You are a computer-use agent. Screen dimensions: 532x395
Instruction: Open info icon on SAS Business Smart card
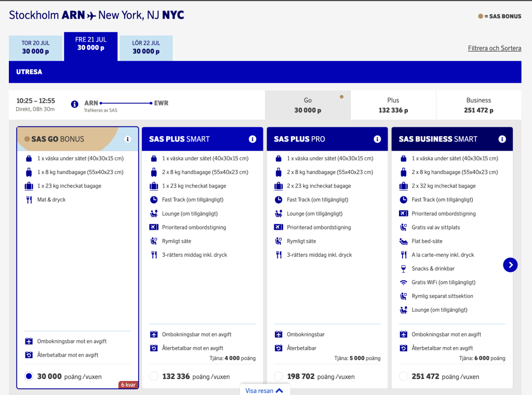(x=502, y=139)
